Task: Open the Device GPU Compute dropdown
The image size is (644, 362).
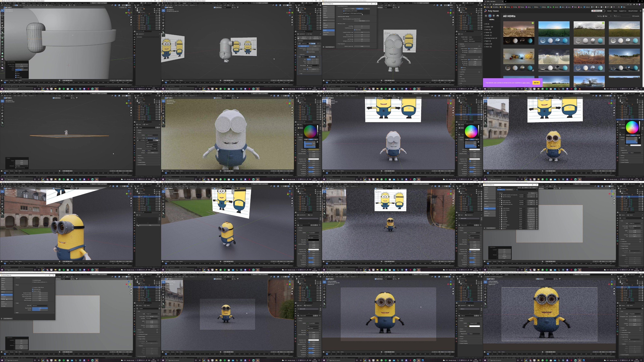Action: pyautogui.click(x=475, y=41)
